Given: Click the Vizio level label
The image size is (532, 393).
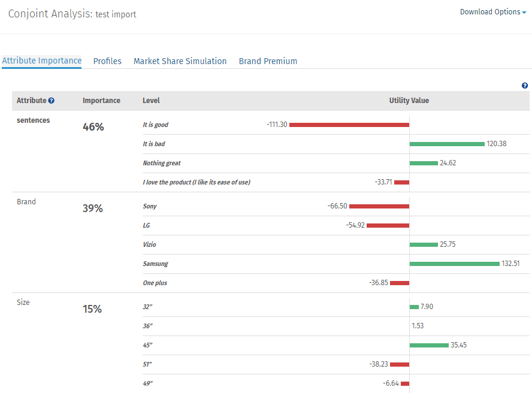Looking at the screenshot, I should click(149, 244).
